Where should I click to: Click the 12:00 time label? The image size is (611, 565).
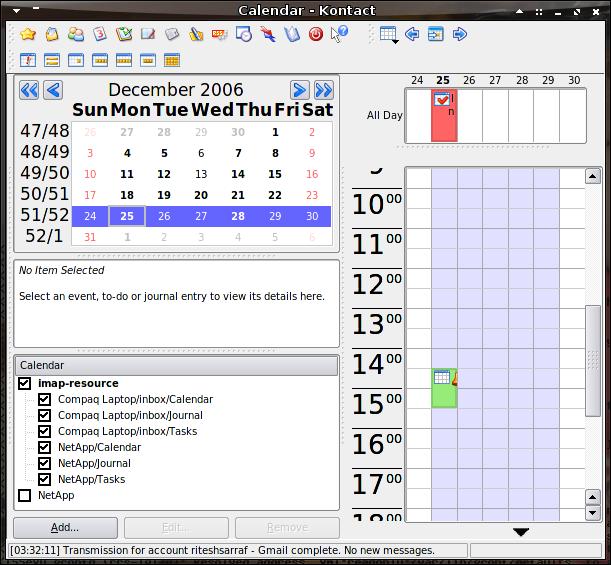pos(377,283)
